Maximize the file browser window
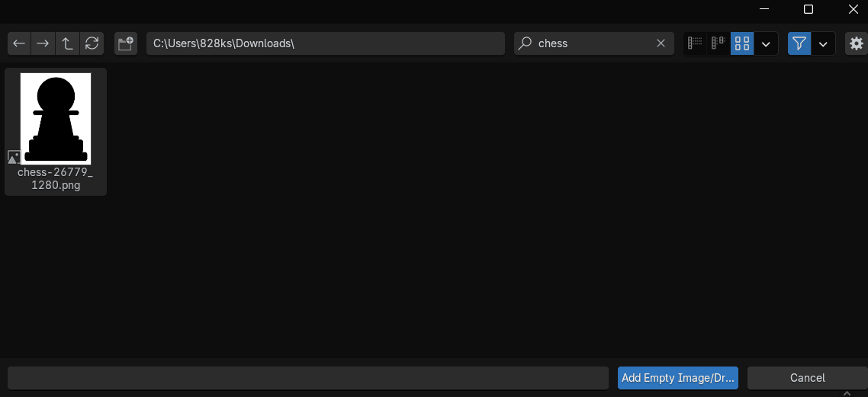 (809, 9)
